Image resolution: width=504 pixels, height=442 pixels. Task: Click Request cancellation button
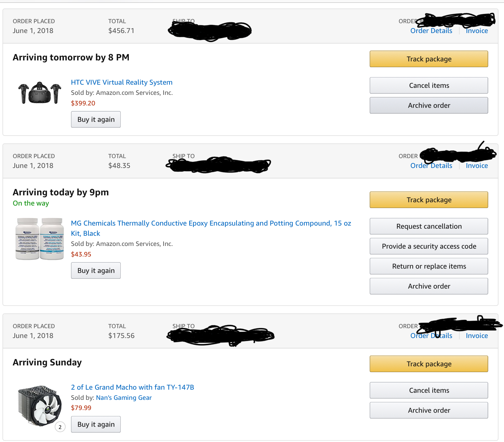point(429,226)
